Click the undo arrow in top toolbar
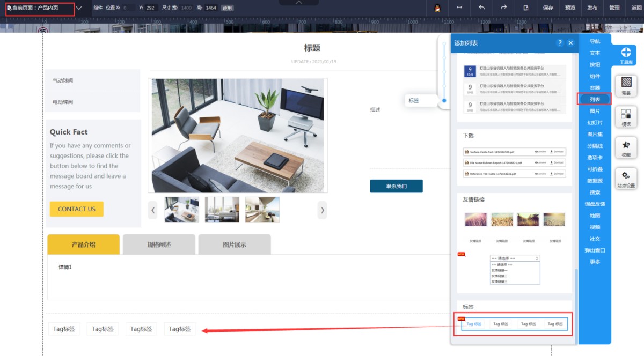The width and height of the screenshot is (644, 356). click(x=481, y=8)
